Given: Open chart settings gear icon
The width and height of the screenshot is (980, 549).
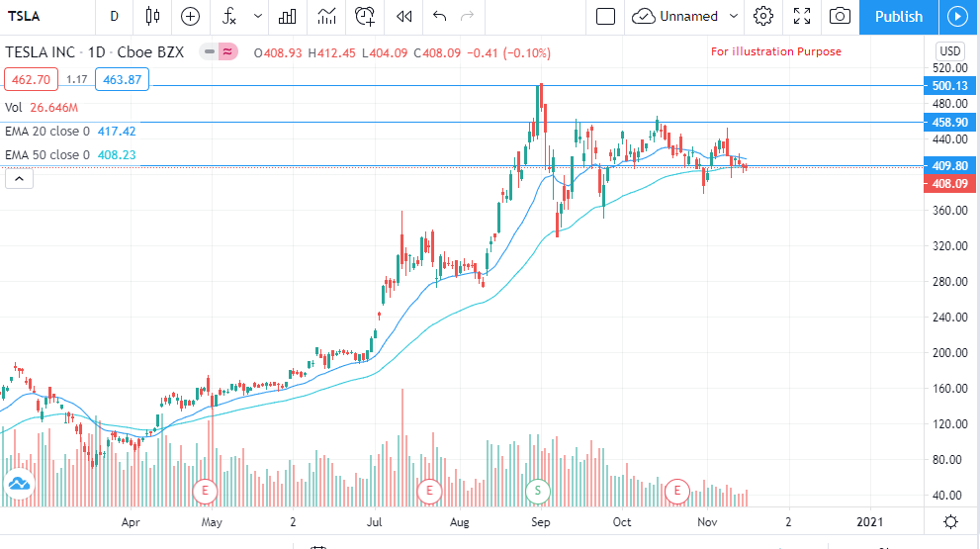Looking at the screenshot, I should click(763, 16).
